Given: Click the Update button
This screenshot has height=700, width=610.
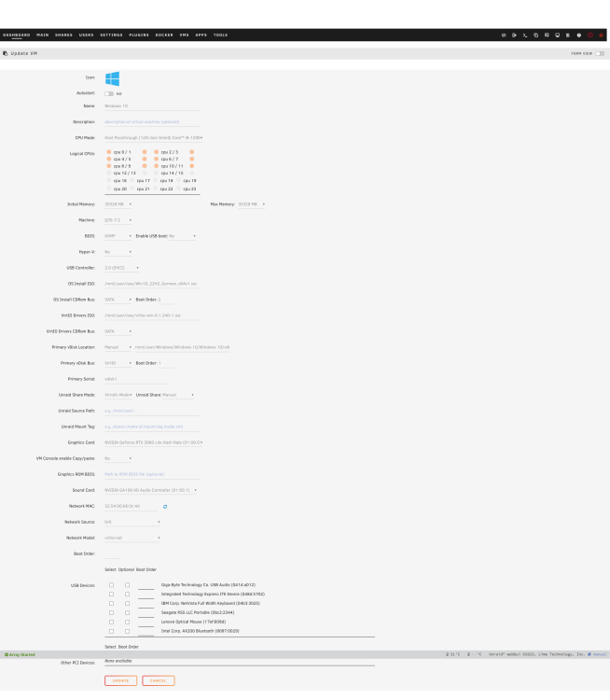Looking at the screenshot, I should tap(121, 680).
